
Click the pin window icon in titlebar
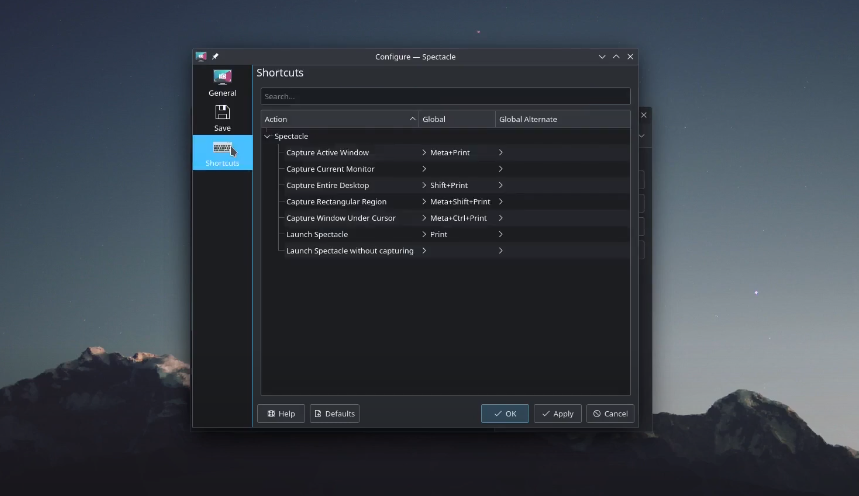(215, 57)
